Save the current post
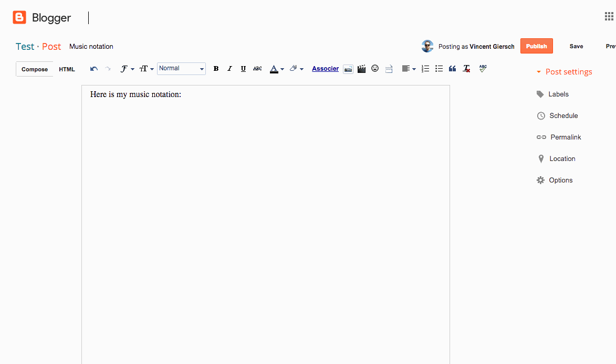 pyautogui.click(x=576, y=46)
